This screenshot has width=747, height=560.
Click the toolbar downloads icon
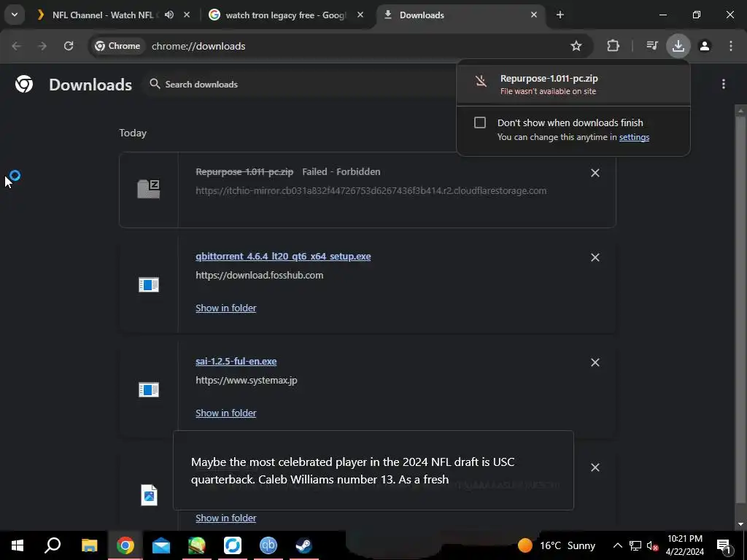pyautogui.click(x=678, y=46)
